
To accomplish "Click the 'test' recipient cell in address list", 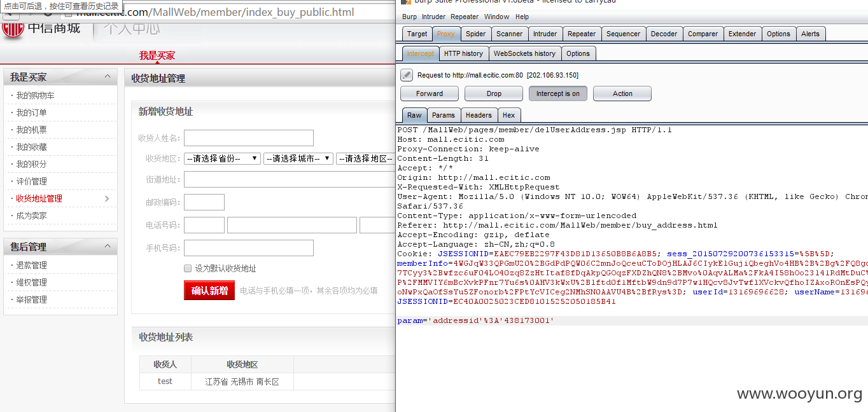I will (165, 381).
